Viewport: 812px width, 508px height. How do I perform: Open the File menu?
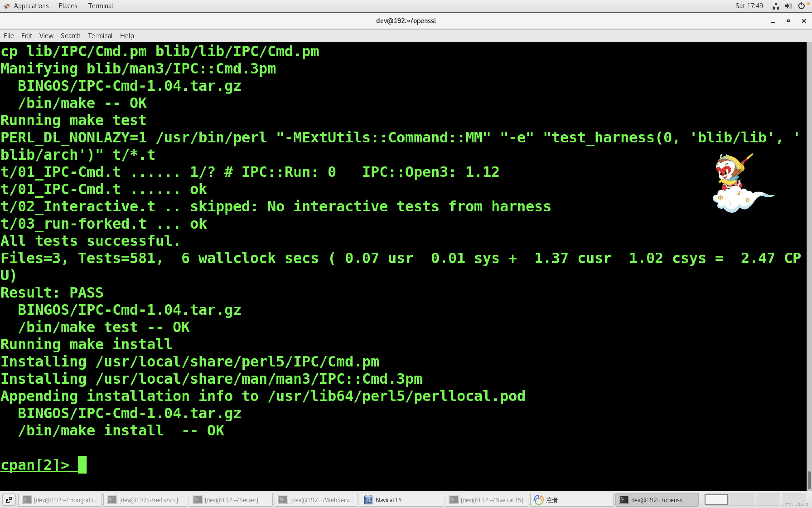(x=9, y=36)
